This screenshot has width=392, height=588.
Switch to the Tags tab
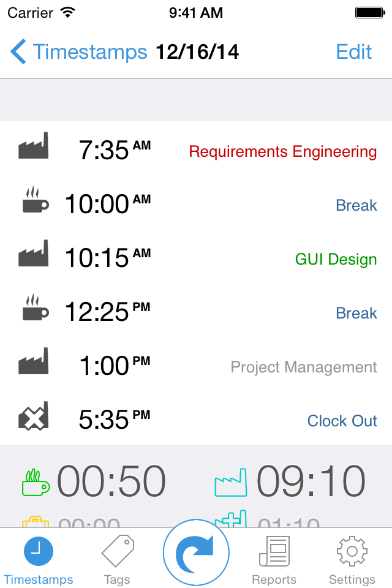(117, 560)
